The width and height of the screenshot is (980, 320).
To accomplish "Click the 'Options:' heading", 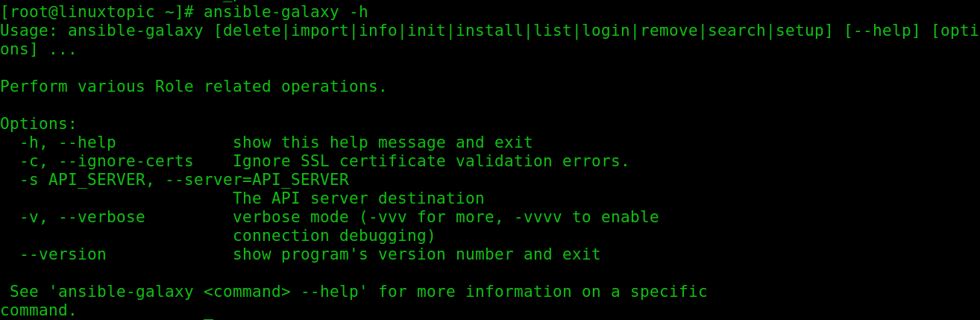I will coord(39,124).
